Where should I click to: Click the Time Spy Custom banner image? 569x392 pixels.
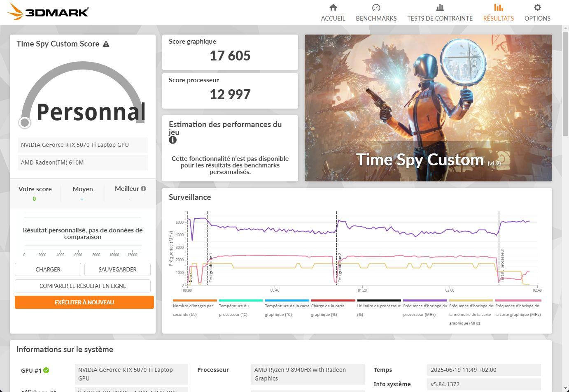click(x=428, y=108)
